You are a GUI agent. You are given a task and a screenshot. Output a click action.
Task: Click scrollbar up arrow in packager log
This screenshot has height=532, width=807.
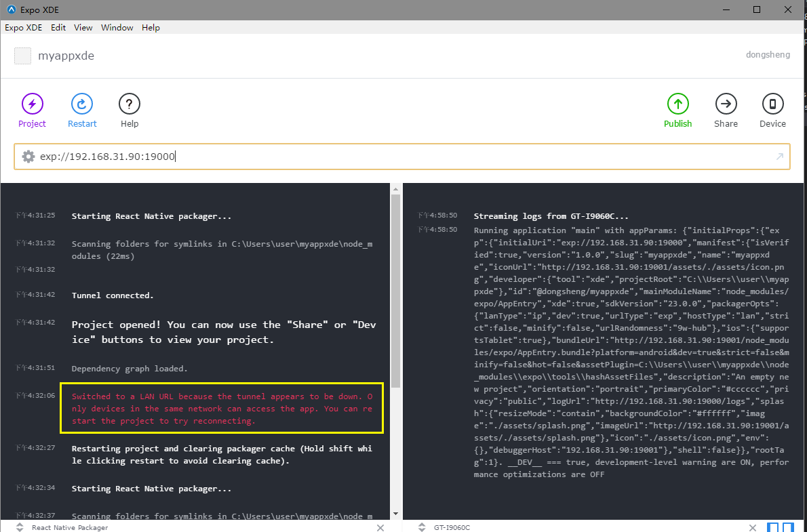tap(396, 189)
